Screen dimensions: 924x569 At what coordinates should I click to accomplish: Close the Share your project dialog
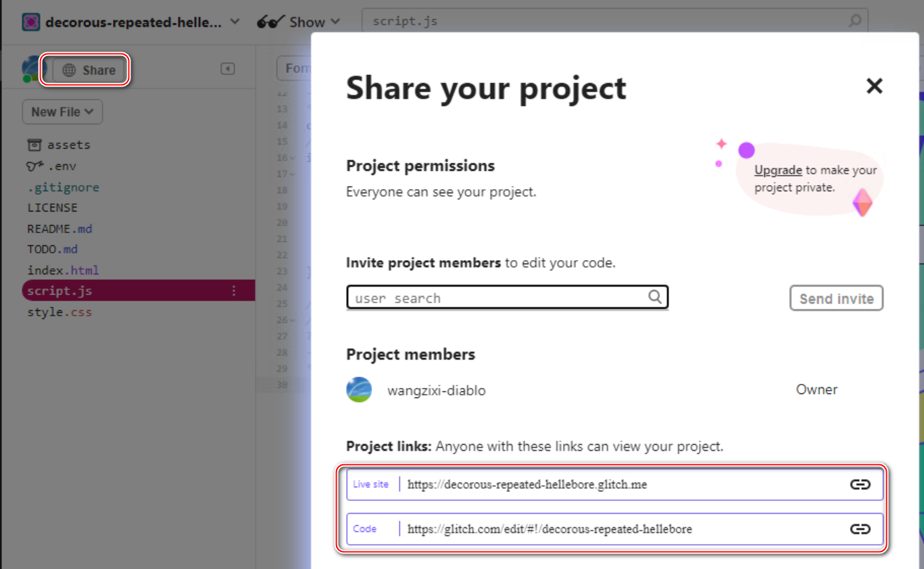point(875,86)
